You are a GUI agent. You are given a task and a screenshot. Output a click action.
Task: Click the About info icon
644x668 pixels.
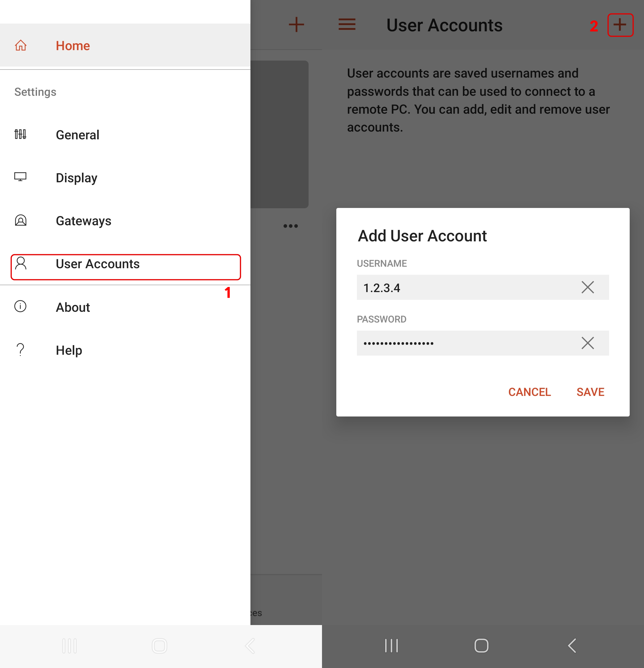click(x=21, y=306)
